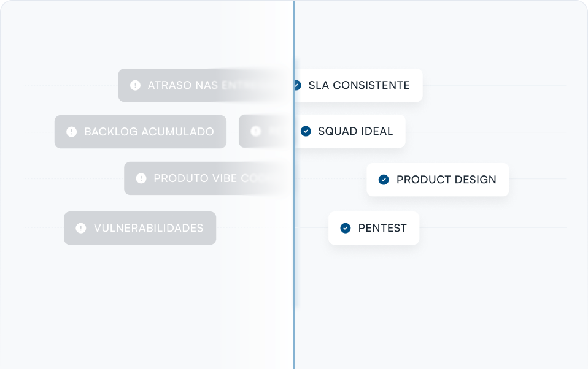The image size is (588, 369).
Task: Click the warning icon on ATRASO NAS tag
Action: click(136, 85)
